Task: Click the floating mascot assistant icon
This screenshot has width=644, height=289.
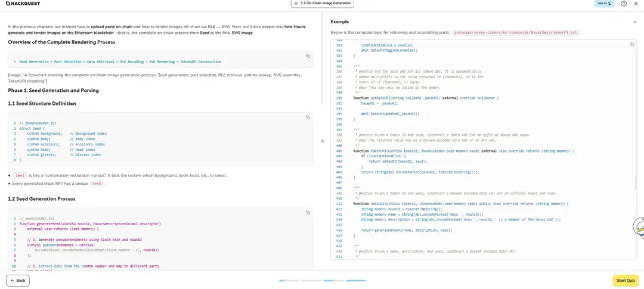Action: point(639,227)
